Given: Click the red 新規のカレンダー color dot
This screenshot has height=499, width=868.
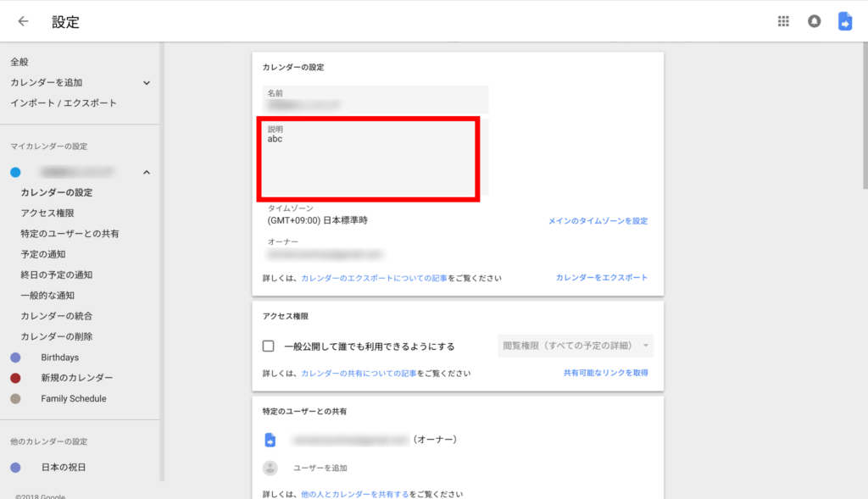Looking at the screenshot, I should (x=15, y=378).
